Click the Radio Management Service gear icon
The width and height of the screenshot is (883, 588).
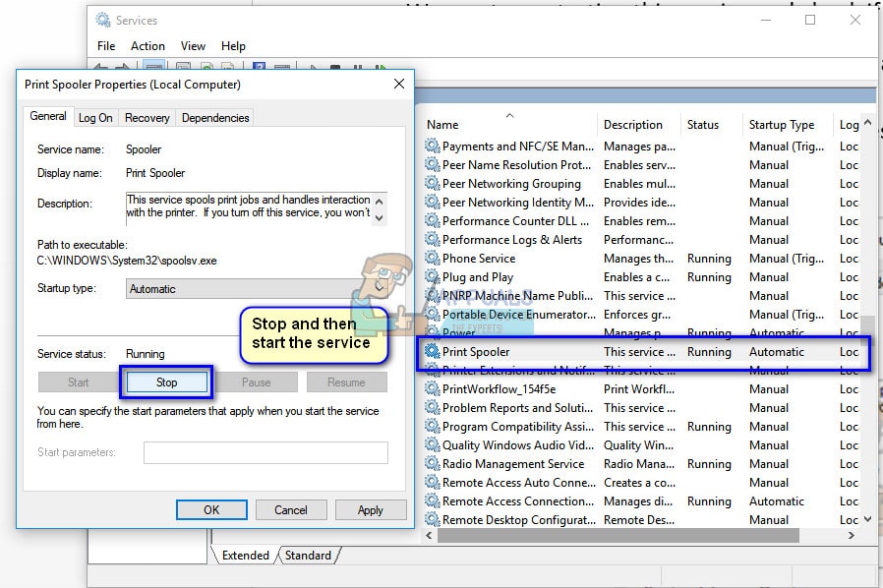point(432,464)
